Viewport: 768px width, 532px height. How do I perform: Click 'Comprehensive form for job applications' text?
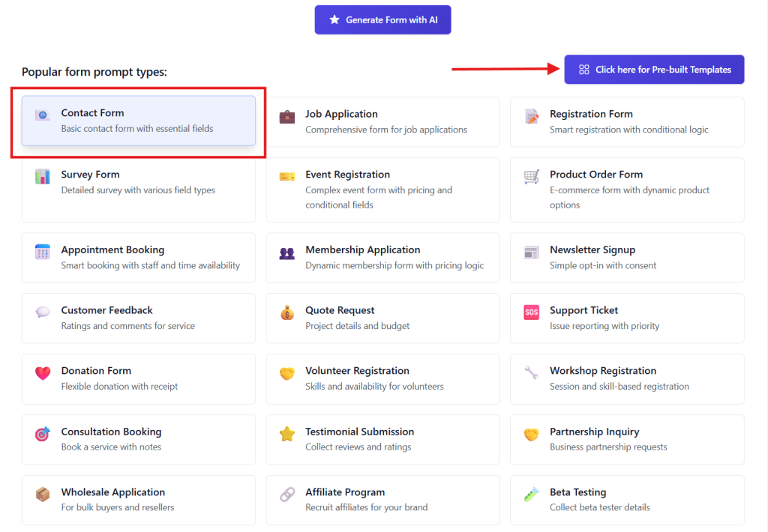click(x=386, y=130)
